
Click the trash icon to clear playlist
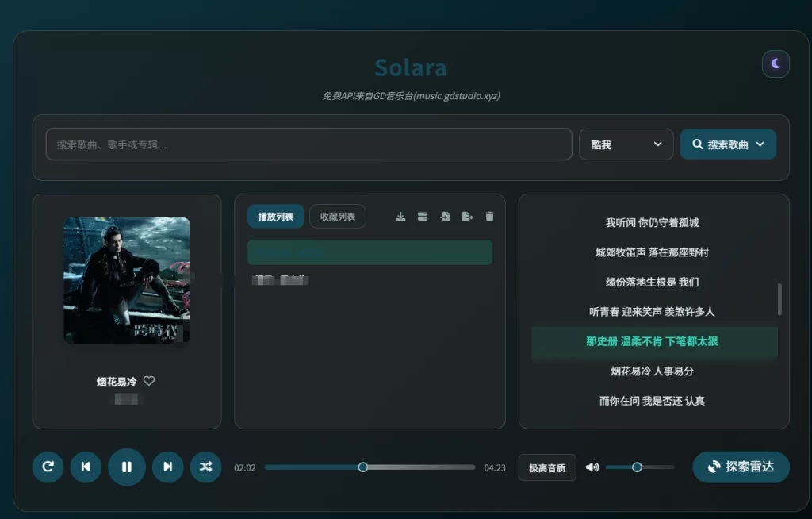489,216
